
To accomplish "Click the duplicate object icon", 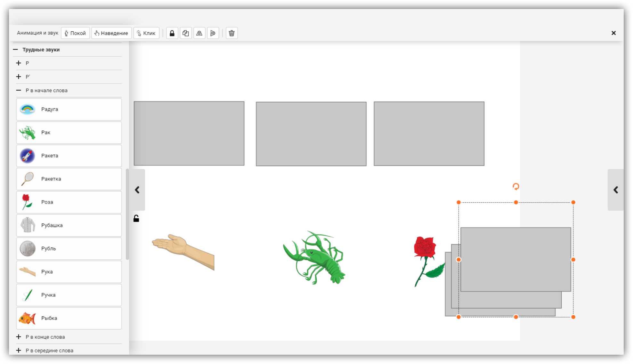I will click(x=186, y=33).
